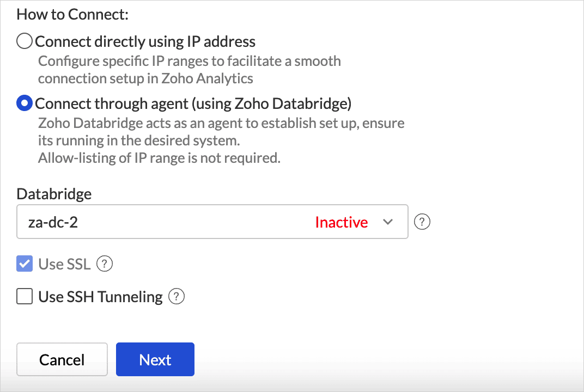Click the red Inactive status text
Viewport: 584px width, 392px height.
(341, 222)
